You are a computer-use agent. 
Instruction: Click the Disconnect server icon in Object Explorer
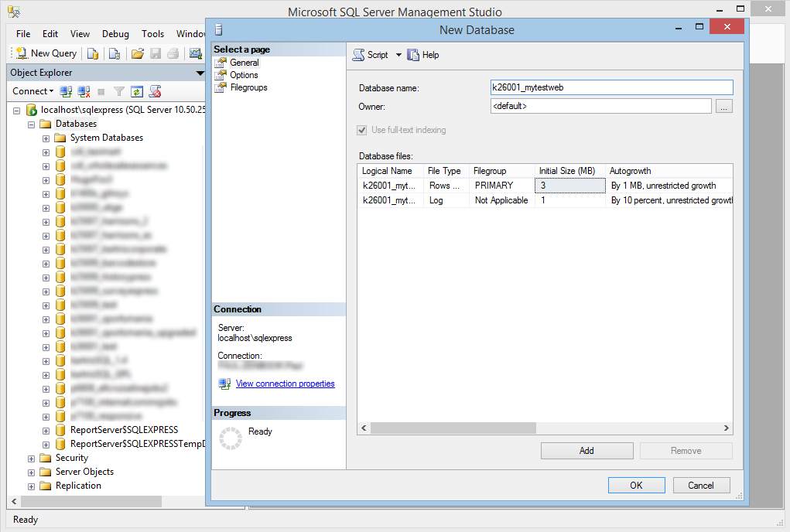(x=84, y=91)
